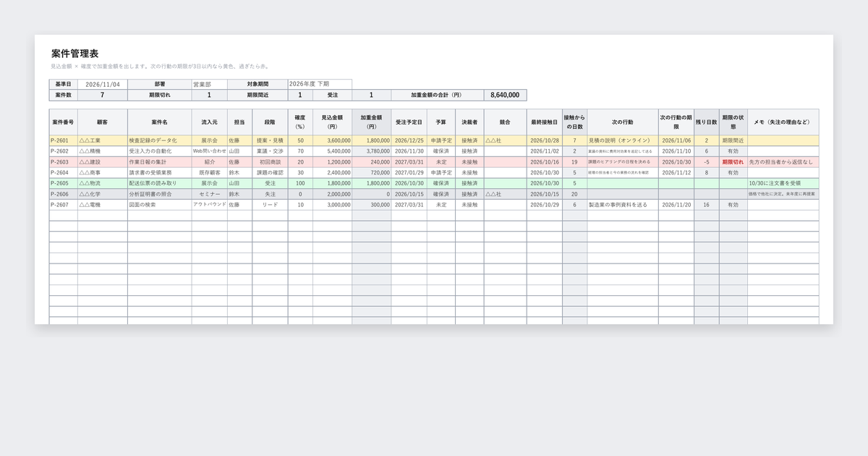Click the 受注予定日 column header
868x456 pixels.
pyautogui.click(x=409, y=122)
